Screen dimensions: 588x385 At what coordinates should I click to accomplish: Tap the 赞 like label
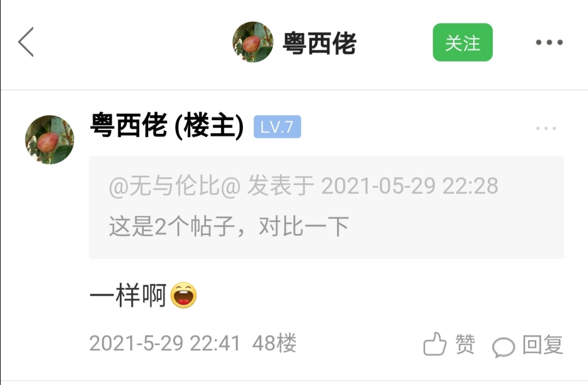pyautogui.click(x=465, y=344)
